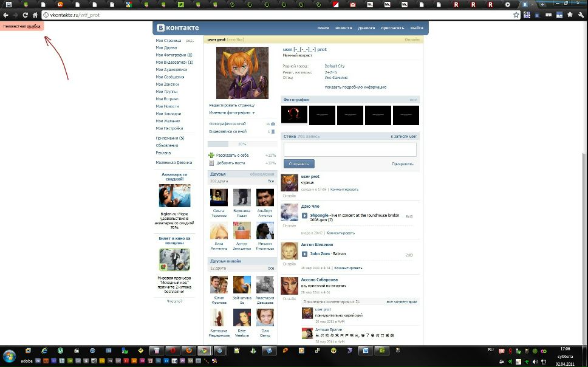Viewport: 588px width, 367px height.
Task: Expand the Изменить фотографию dropdown
Action: coord(231,112)
